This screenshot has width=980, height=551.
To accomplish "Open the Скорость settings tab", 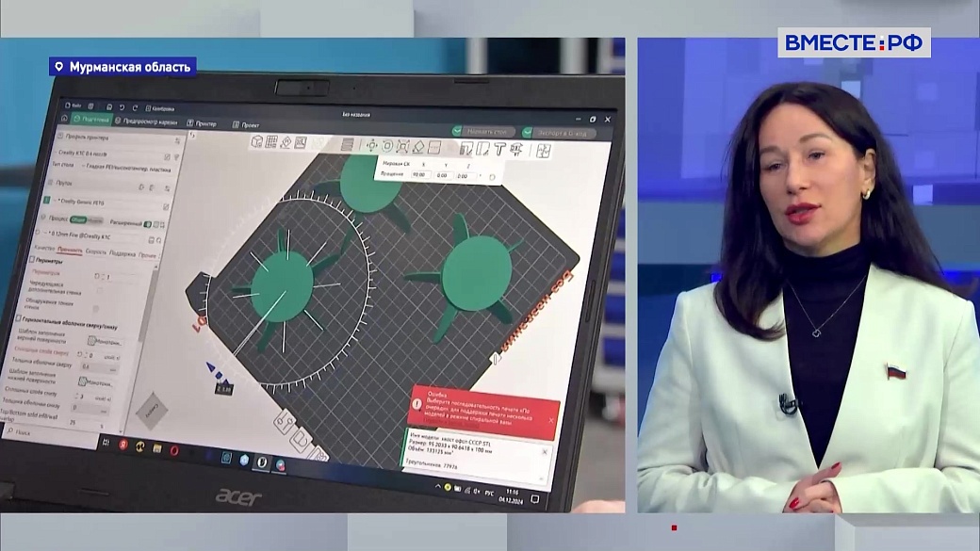I will [96, 252].
